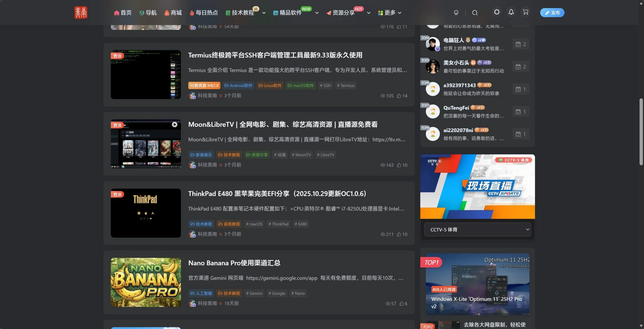The width and height of the screenshot is (644, 329).
Task: Open the shopping cart icon
Action: (x=526, y=12)
